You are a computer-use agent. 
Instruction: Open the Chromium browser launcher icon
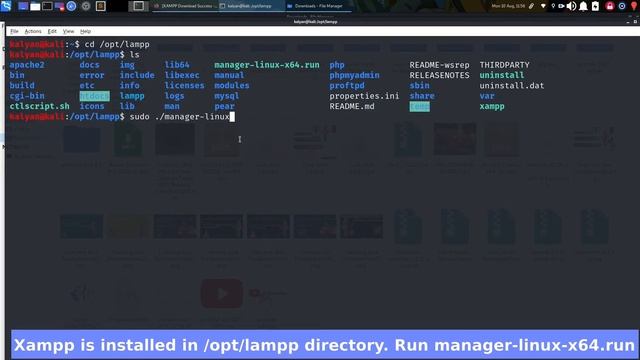71,6
